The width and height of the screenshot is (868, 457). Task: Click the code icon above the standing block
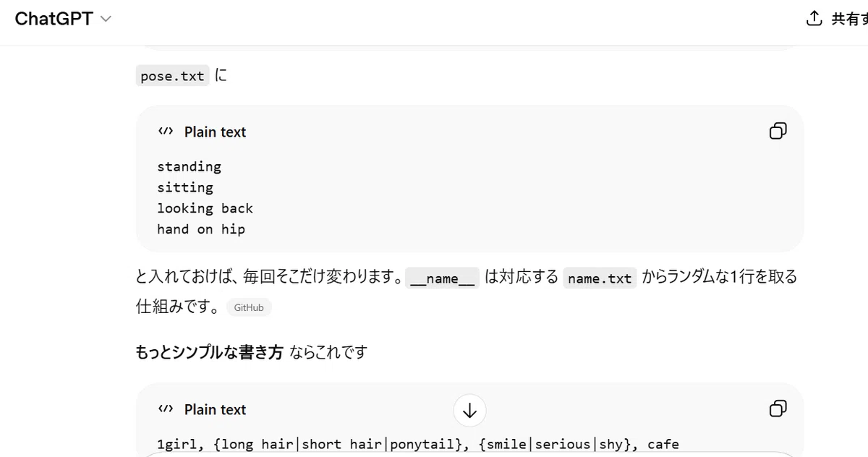(x=166, y=132)
